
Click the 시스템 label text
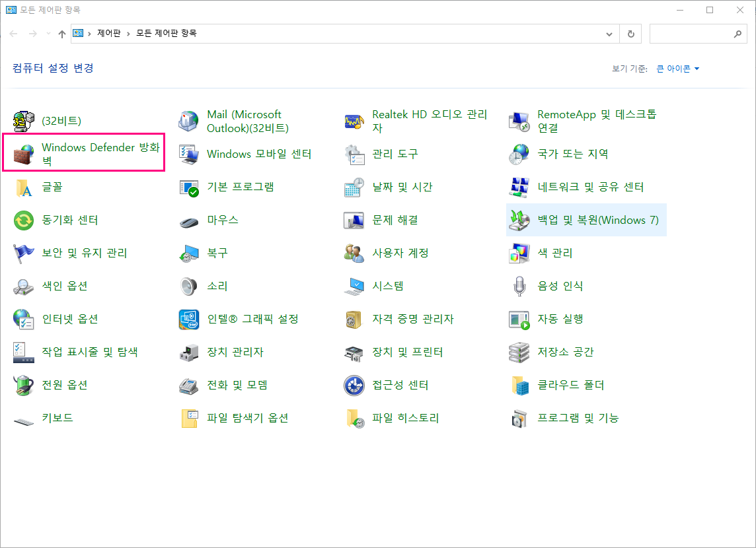pos(388,286)
